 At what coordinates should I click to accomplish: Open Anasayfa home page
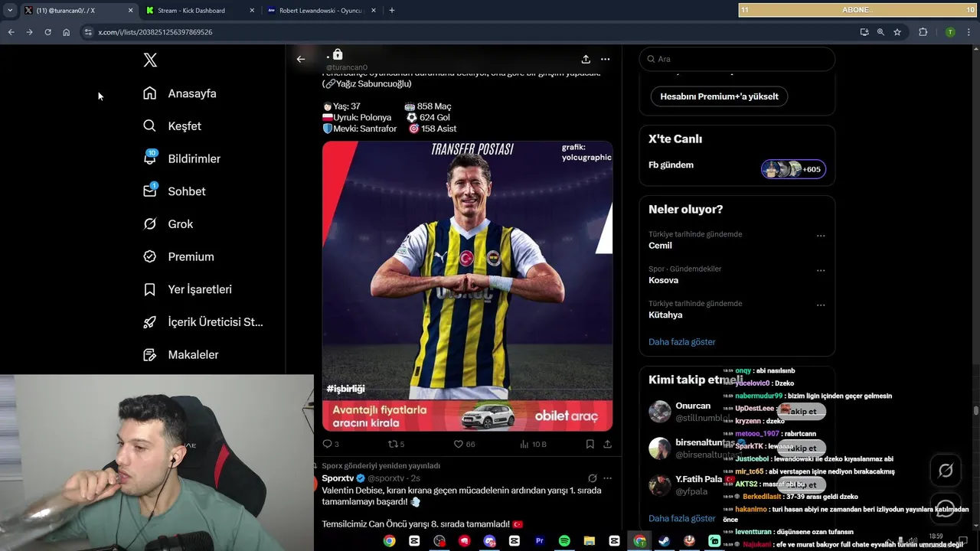(180, 93)
